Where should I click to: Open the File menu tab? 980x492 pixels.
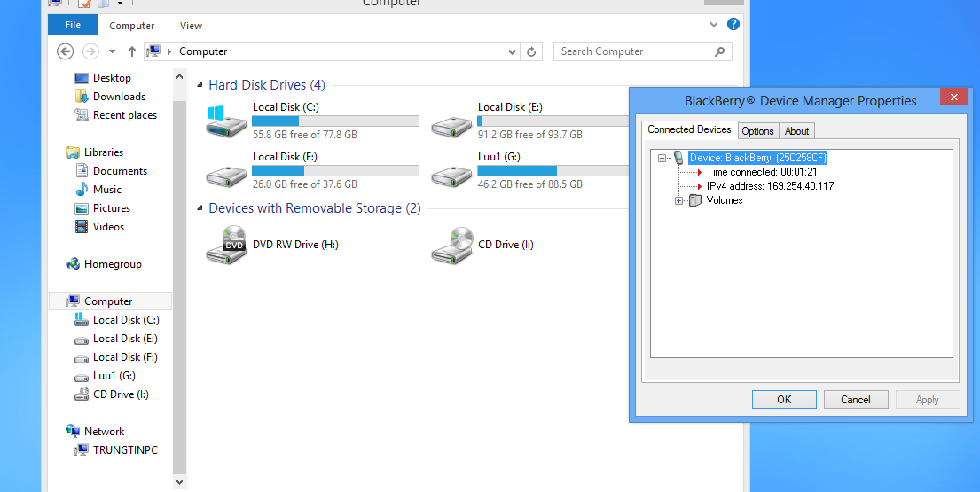click(x=73, y=25)
